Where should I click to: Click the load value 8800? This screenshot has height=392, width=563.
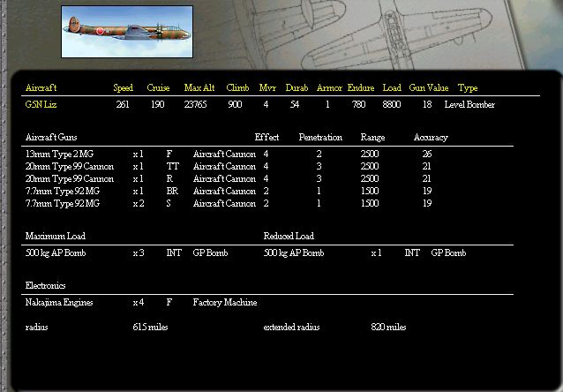392,104
